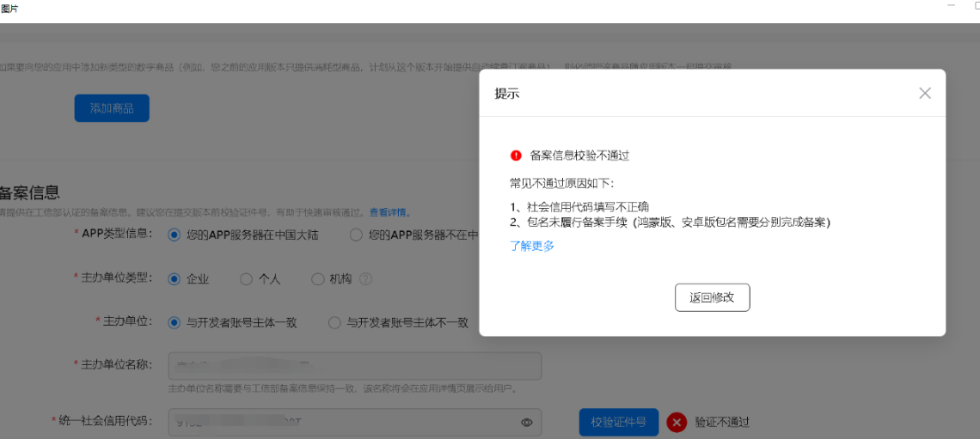Click the 验证不通过 status text
980x439 pixels.
(x=722, y=423)
